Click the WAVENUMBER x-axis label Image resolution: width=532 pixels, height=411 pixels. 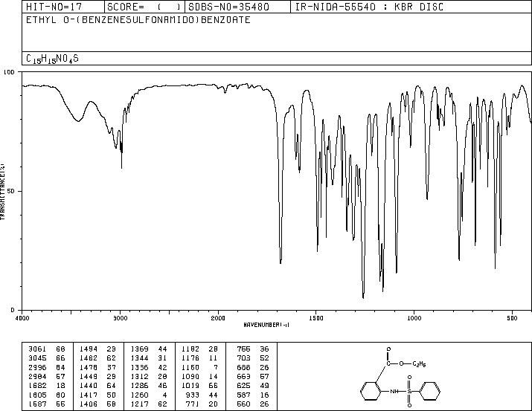(266, 325)
